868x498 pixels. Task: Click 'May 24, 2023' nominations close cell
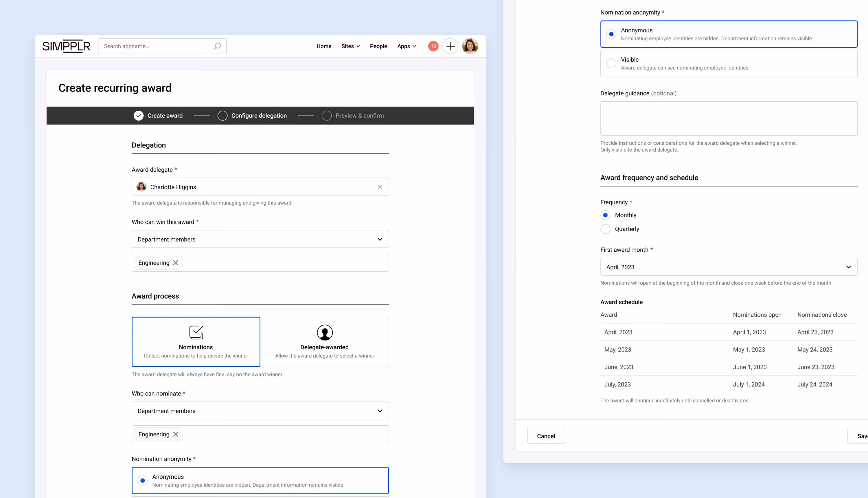(815, 349)
